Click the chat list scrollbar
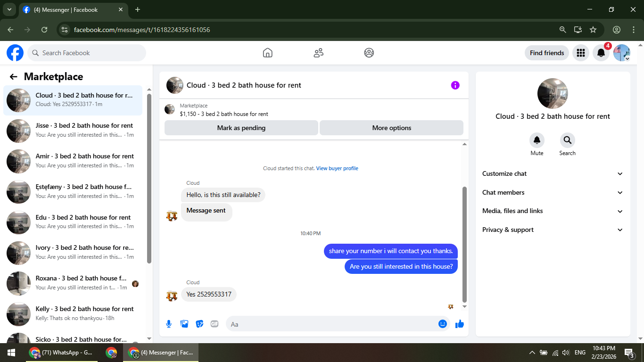This screenshot has width=644, height=362. 149,178
